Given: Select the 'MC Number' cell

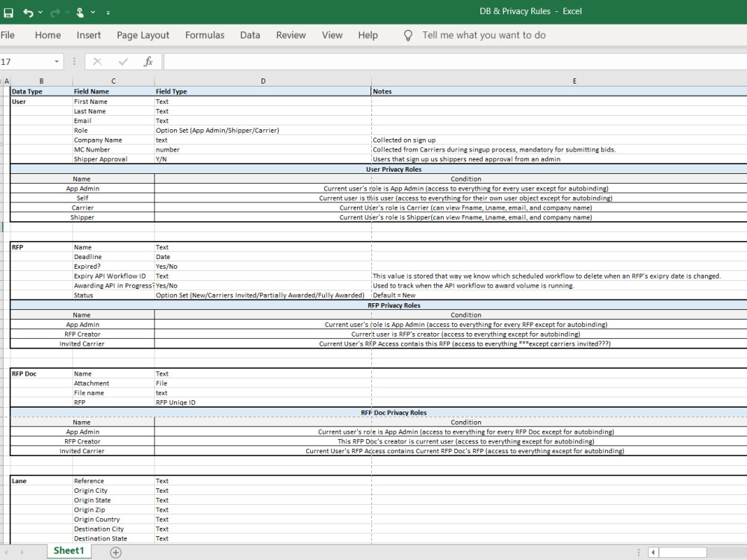Looking at the screenshot, I should pos(114,149).
